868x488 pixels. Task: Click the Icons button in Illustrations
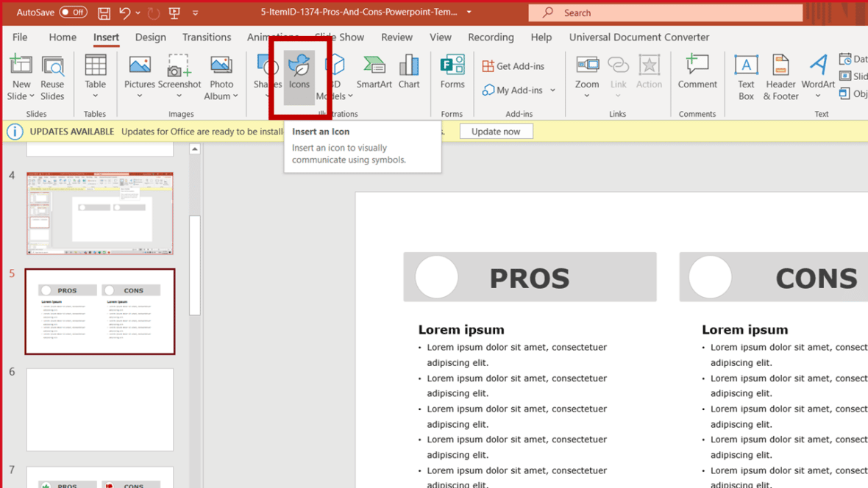[x=299, y=73]
